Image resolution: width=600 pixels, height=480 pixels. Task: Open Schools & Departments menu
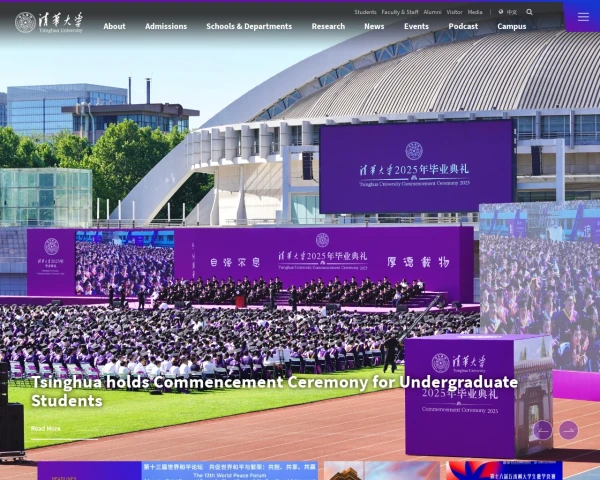tap(249, 26)
